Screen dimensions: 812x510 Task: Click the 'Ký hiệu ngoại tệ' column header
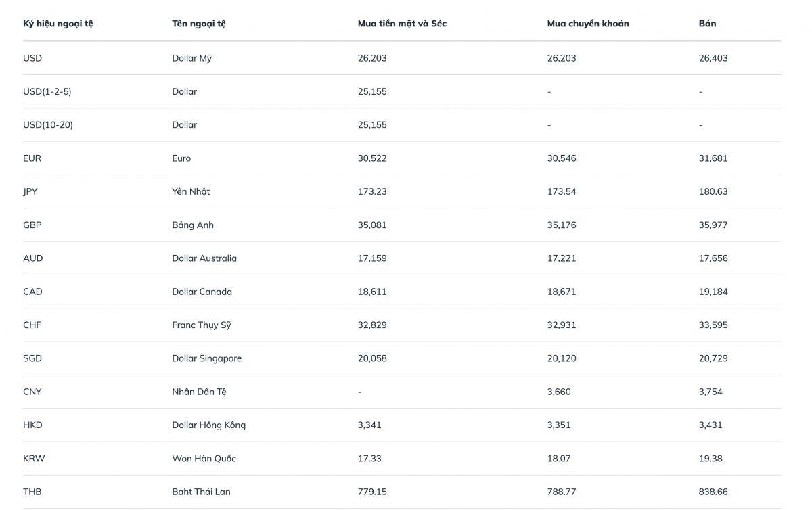(x=58, y=24)
